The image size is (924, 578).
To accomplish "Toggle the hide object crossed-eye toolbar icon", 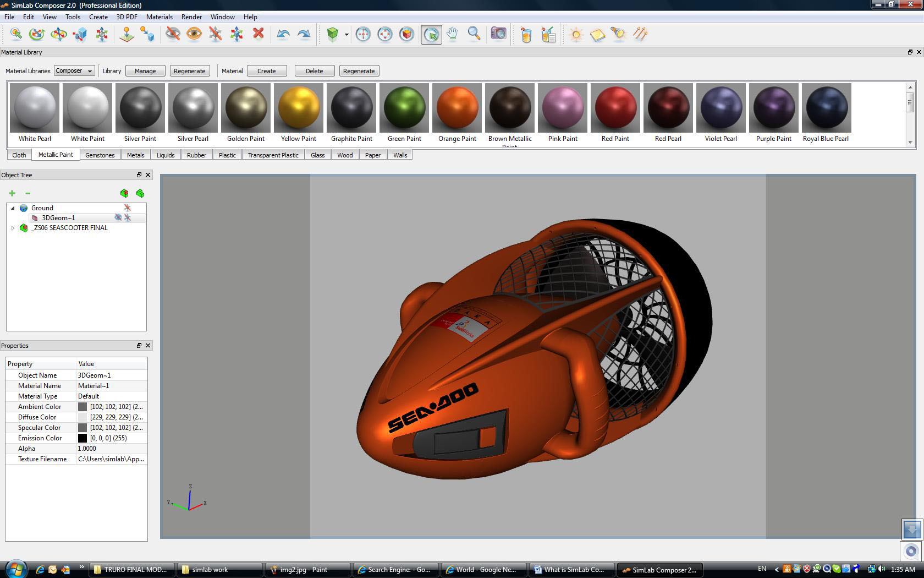I will click(x=173, y=34).
